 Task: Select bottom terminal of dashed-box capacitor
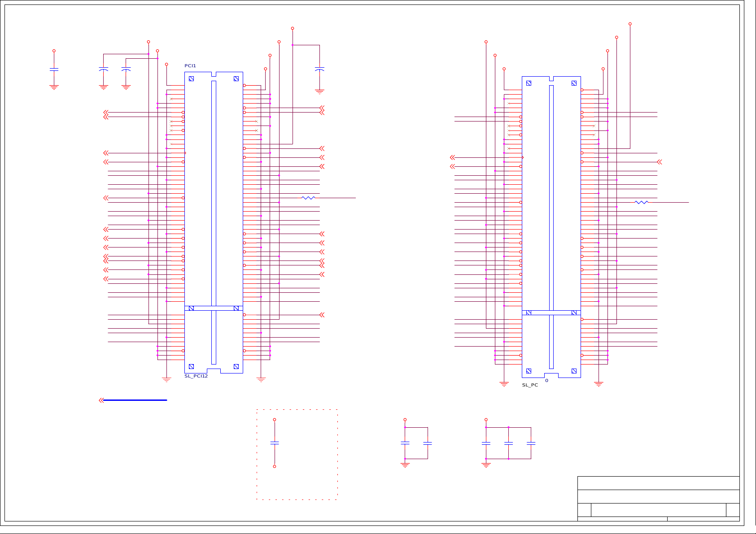pos(275,466)
